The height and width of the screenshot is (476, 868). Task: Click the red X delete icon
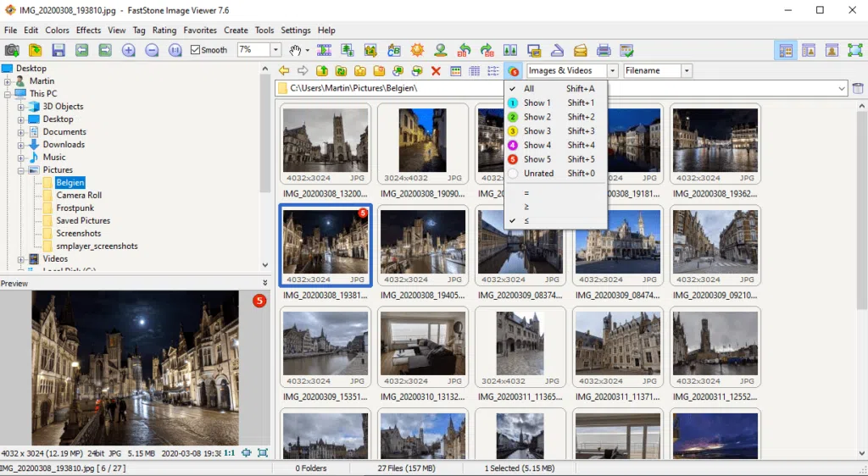436,71
